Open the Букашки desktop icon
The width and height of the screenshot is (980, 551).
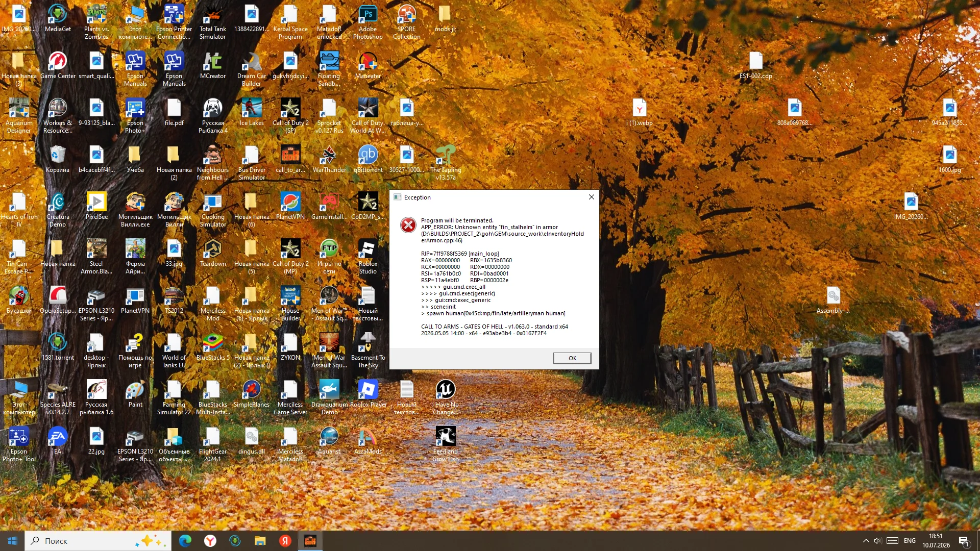[19, 300]
